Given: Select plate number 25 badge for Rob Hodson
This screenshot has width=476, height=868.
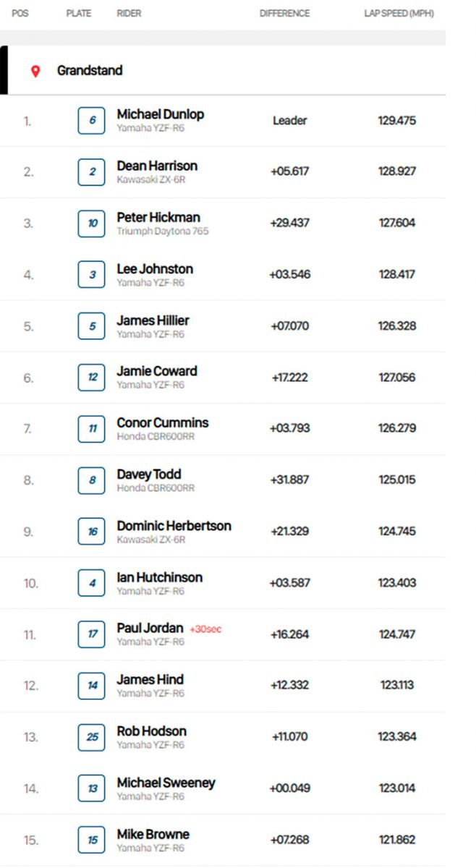Looking at the screenshot, I should [92, 737].
